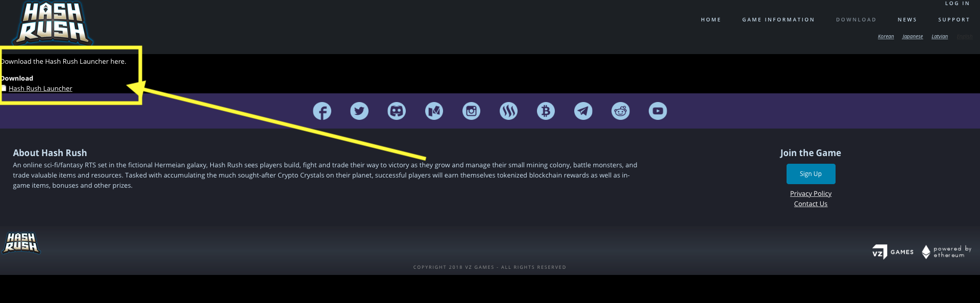Click Log In at top right

(x=957, y=4)
